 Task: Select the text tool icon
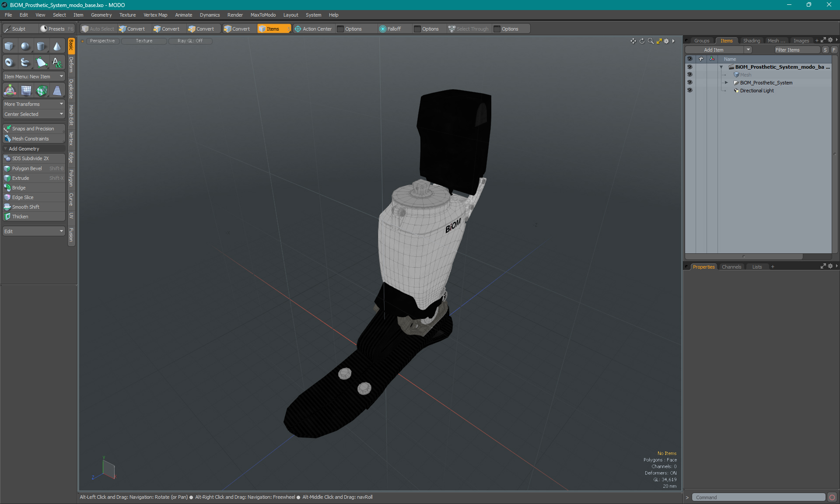tap(57, 62)
